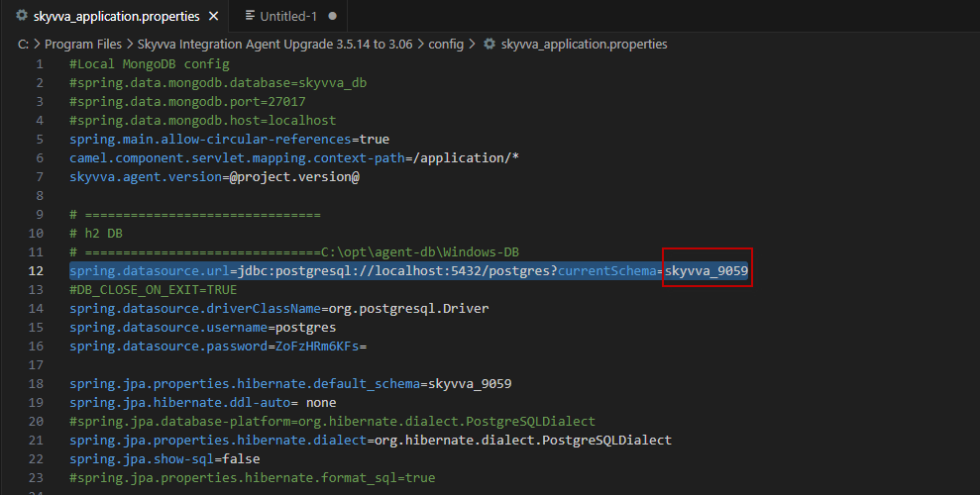Click line number 12 in the gutter
Screen dimensions: 980x495
[36, 271]
